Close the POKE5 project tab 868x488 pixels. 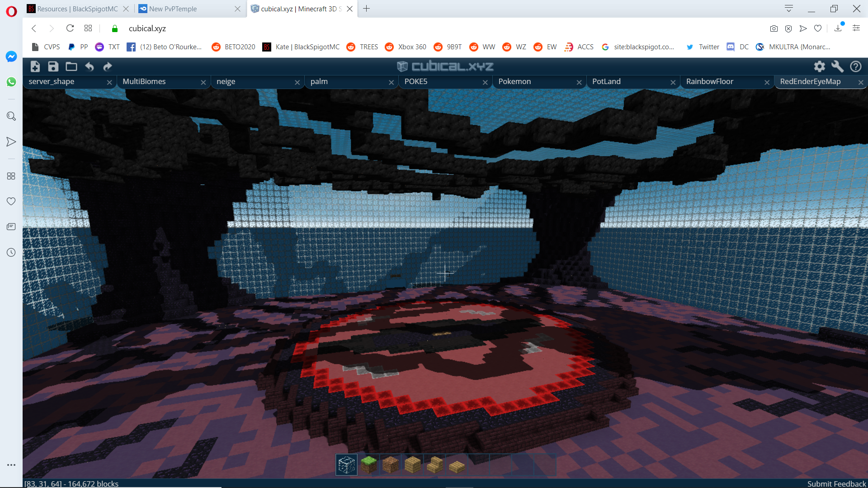485,82
